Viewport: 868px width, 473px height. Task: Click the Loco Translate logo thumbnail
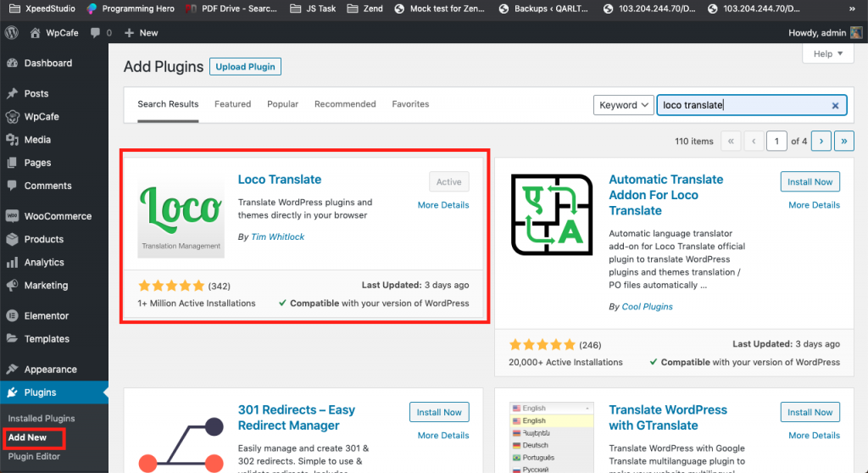click(181, 215)
